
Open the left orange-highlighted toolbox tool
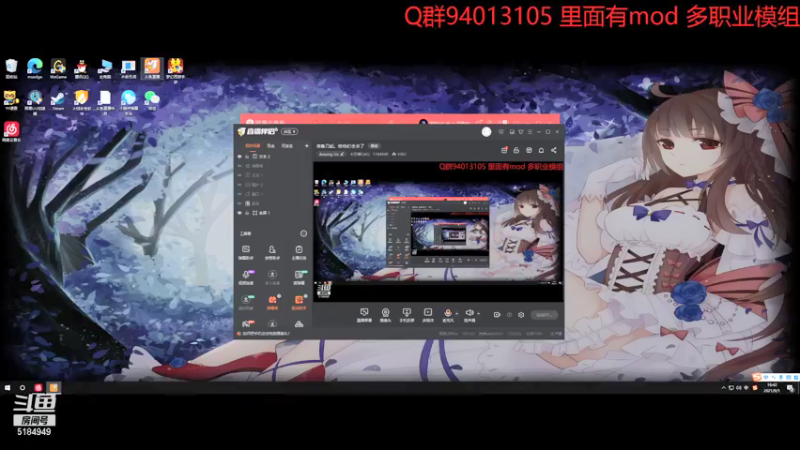(272, 302)
